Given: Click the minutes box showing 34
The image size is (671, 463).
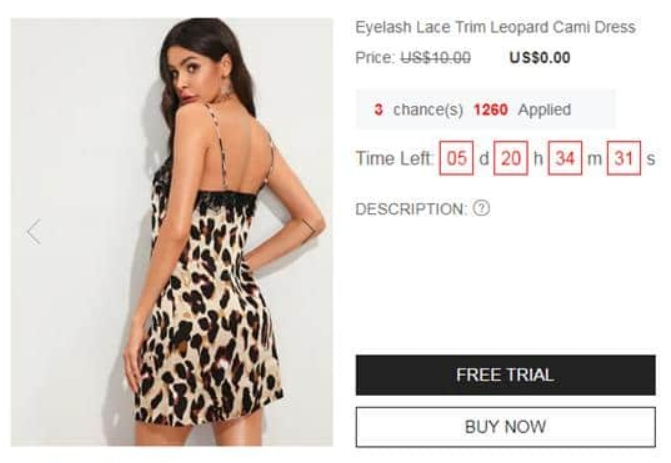Looking at the screenshot, I should [x=565, y=158].
